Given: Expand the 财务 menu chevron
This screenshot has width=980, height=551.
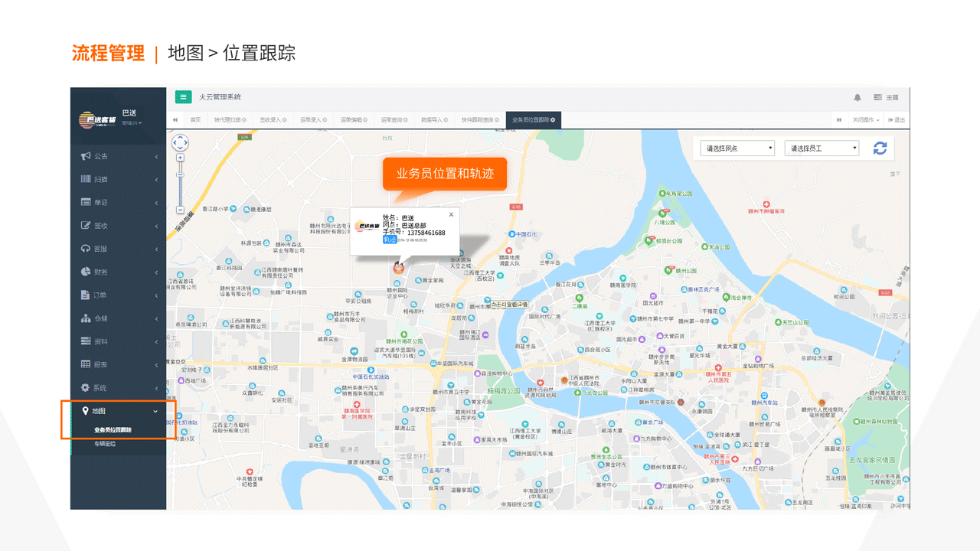Looking at the screenshot, I should point(156,272).
